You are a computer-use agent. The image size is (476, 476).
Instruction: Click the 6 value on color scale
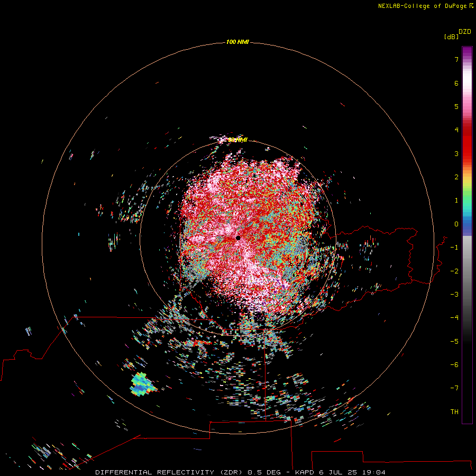click(456, 83)
